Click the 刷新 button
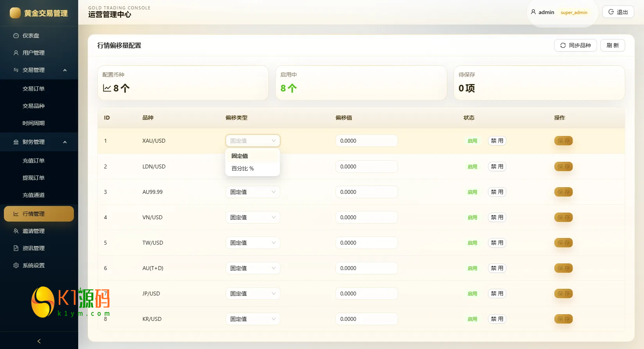Image resolution: width=644 pixels, height=349 pixels. point(613,45)
